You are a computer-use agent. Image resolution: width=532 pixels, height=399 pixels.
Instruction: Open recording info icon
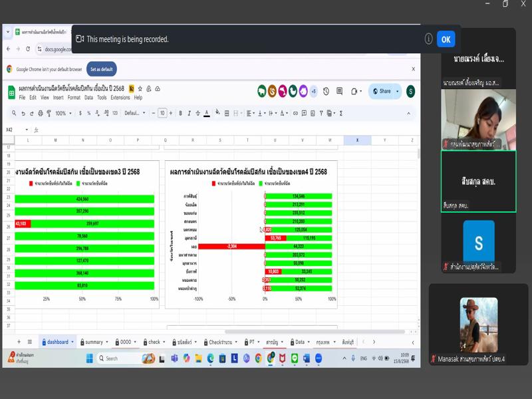428,39
